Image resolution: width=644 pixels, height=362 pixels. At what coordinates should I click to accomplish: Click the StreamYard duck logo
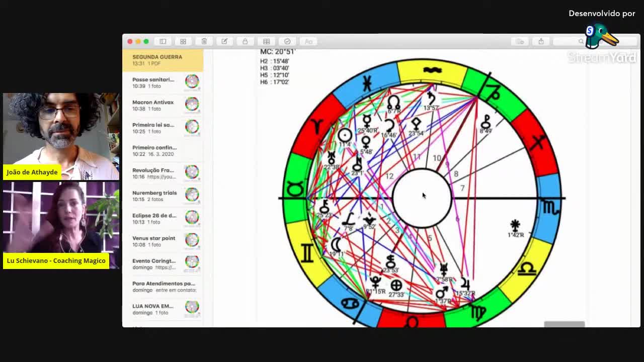click(x=601, y=37)
